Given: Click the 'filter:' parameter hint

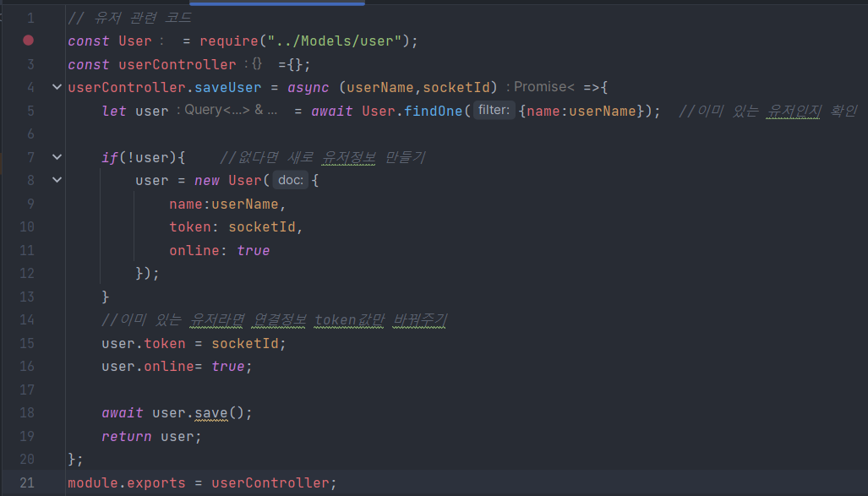Looking at the screenshot, I should (494, 110).
